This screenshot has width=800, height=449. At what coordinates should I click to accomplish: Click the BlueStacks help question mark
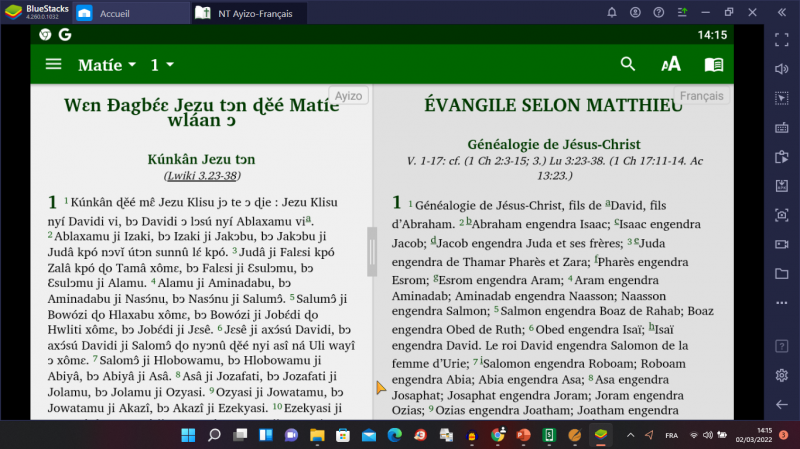point(659,12)
